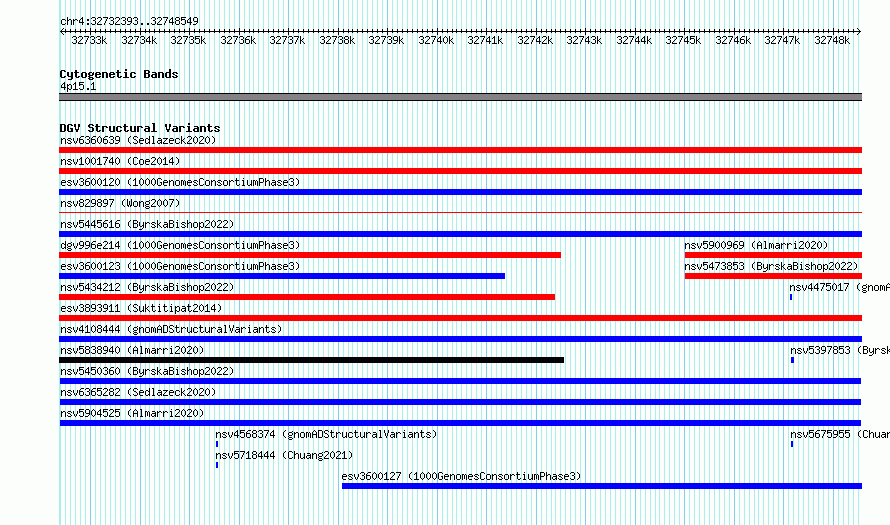
Task: Open the nsv5718444 (Chuang2021) label
Action: [x=284, y=455]
